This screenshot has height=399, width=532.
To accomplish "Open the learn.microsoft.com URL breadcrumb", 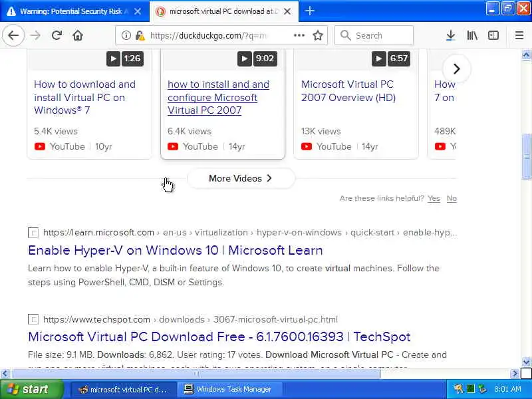I will coord(250,232).
